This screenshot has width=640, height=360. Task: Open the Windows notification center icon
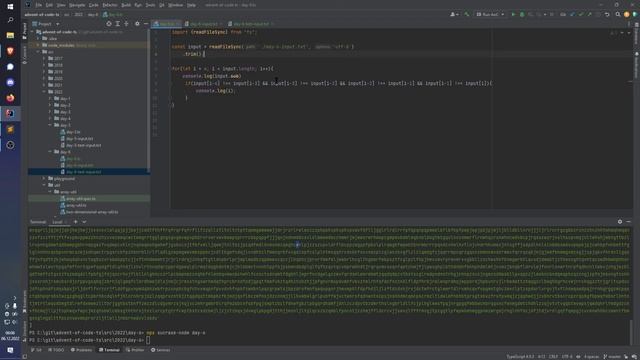(10, 350)
